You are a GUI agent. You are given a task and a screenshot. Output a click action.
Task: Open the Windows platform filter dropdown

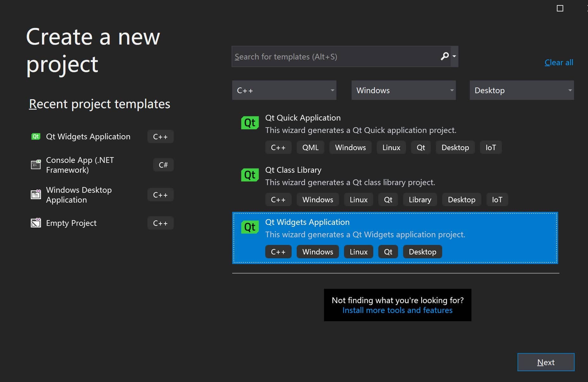(x=404, y=90)
